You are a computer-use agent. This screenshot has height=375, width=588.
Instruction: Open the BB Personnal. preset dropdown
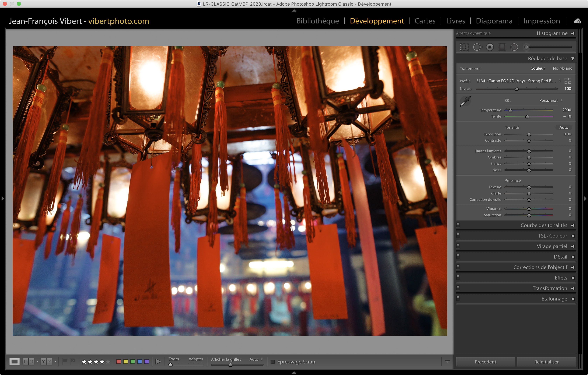(551, 101)
